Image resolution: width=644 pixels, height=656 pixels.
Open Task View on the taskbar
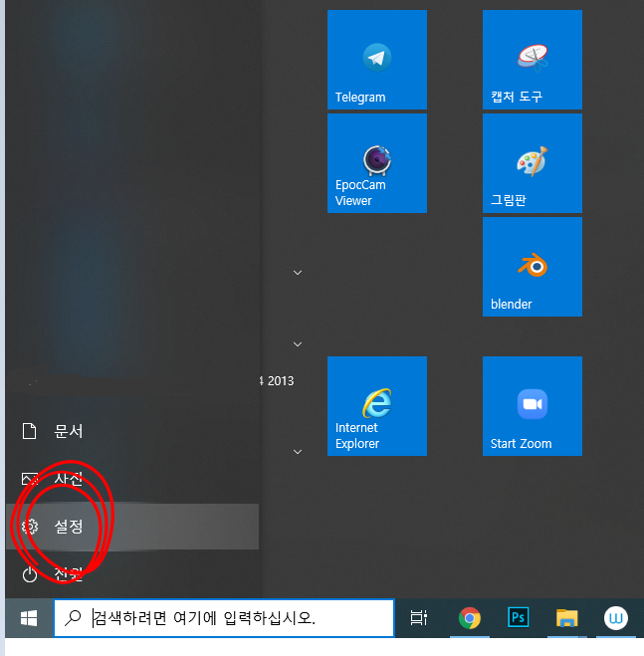(418, 618)
